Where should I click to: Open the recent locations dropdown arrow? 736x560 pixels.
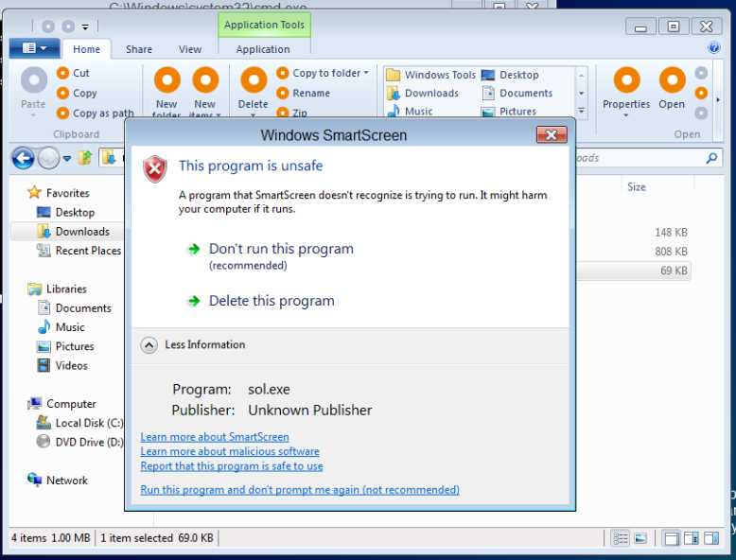point(67,158)
